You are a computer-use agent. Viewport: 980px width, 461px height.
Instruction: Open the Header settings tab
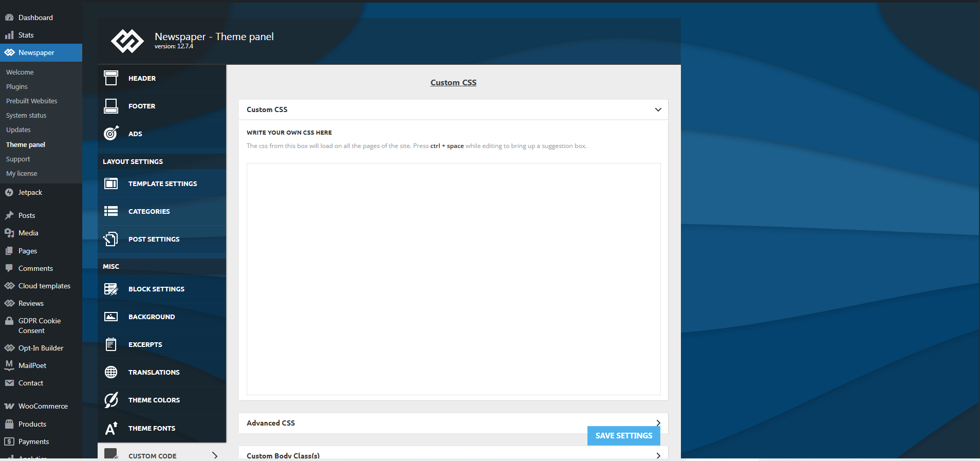[162, 78]
